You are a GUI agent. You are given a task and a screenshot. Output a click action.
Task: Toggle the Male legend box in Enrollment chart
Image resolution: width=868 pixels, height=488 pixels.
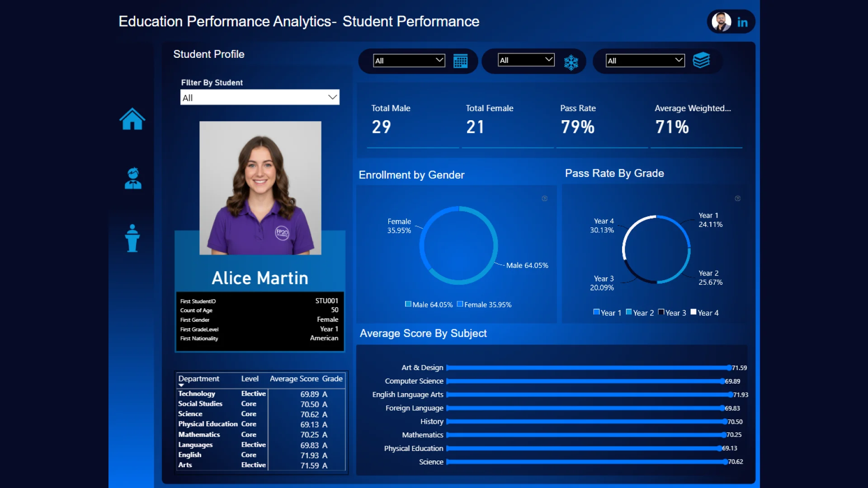408,304
